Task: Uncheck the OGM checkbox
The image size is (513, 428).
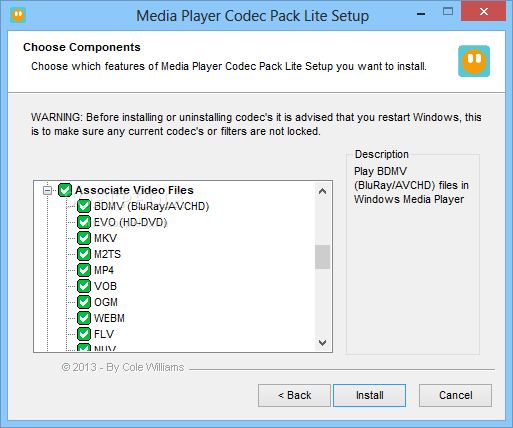Action: pos(84,302)
